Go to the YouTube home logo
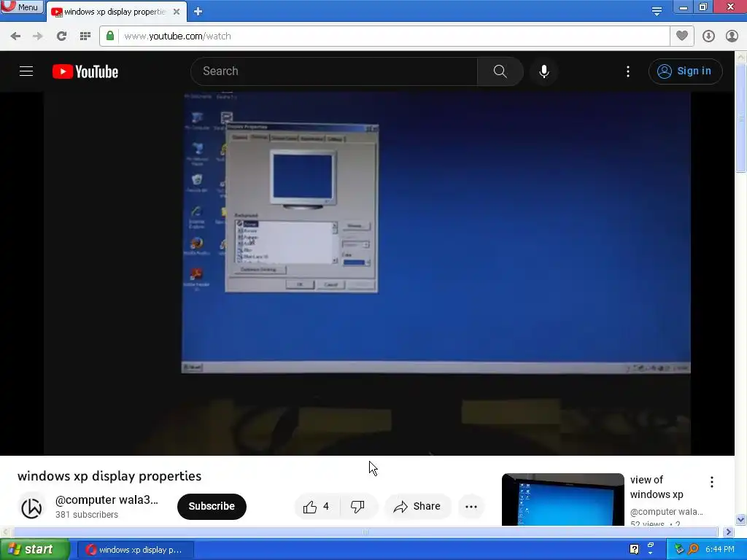747x560 pixels. 85,71
